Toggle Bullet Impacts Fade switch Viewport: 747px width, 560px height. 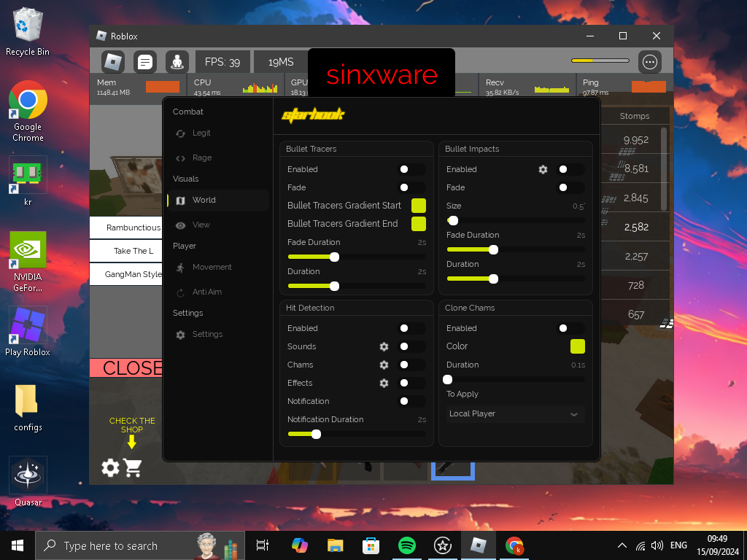click(570, 187)
